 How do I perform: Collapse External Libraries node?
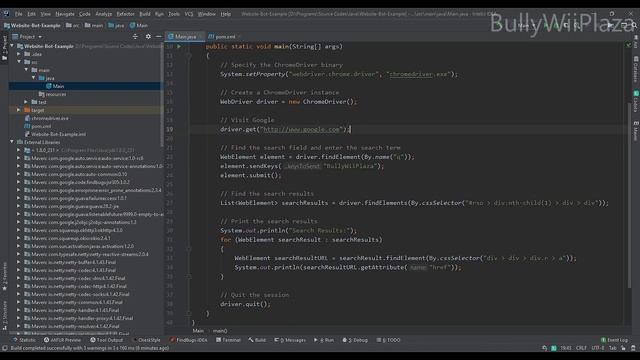12,142
